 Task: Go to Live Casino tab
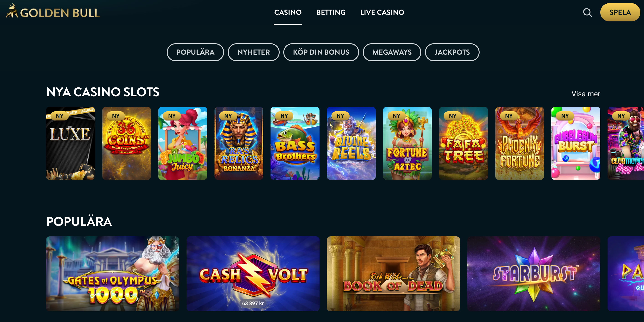(382, 12)
